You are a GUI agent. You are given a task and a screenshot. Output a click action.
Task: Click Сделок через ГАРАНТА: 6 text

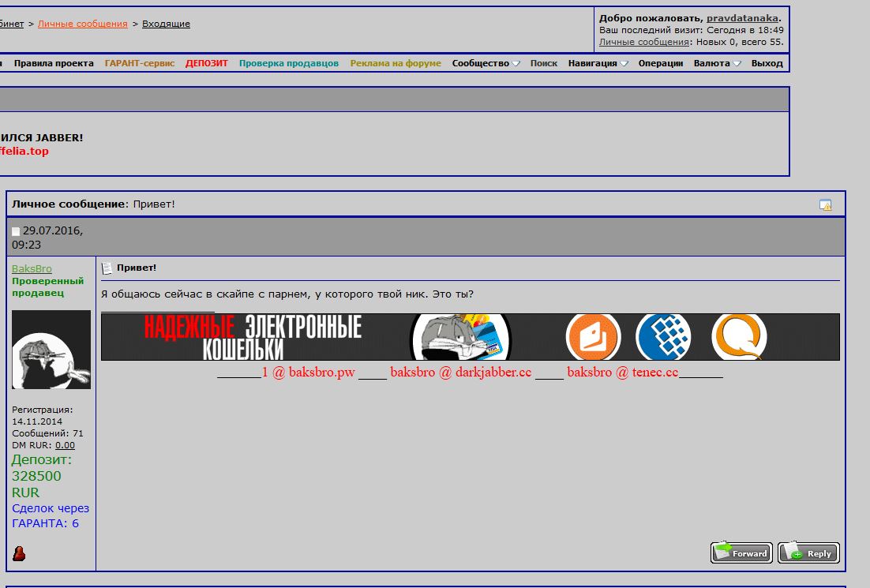click(x=51, y=516)
